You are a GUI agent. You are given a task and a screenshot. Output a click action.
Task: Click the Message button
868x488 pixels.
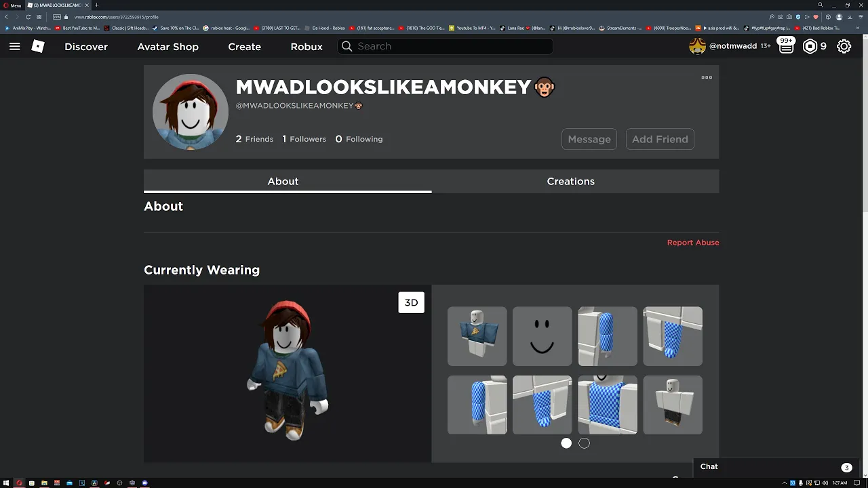click(589, 139)
